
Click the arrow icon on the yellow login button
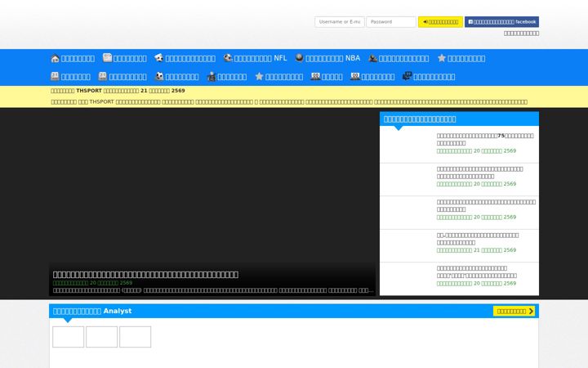pyautogui.click(x=425, y=22)
